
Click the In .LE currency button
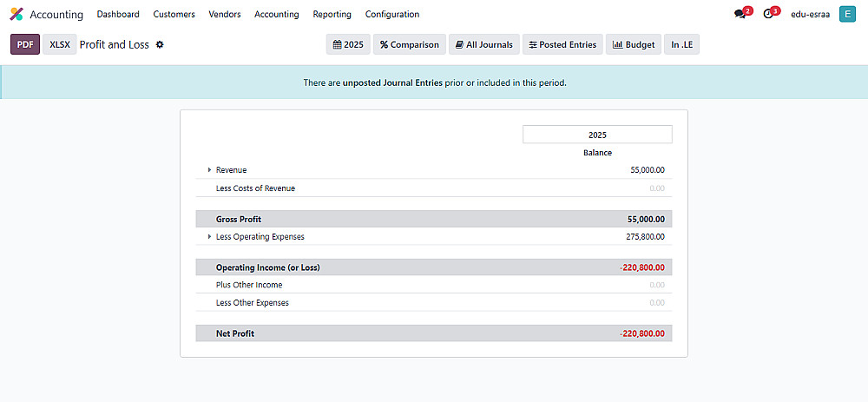(x=681, y=44)
